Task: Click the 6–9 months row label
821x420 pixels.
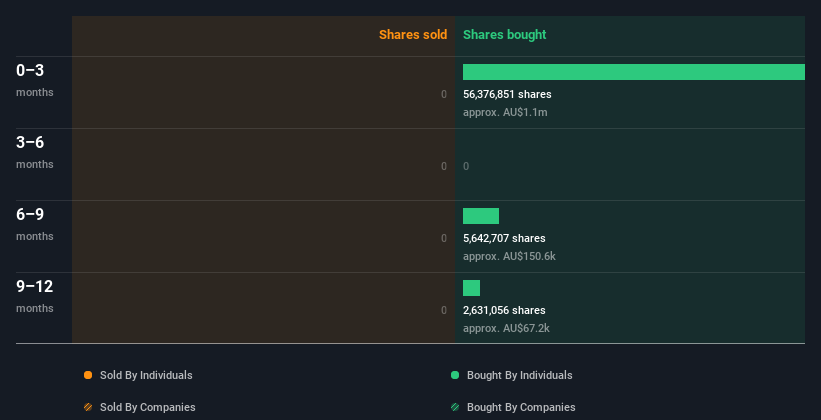Action: click(35, 224)
